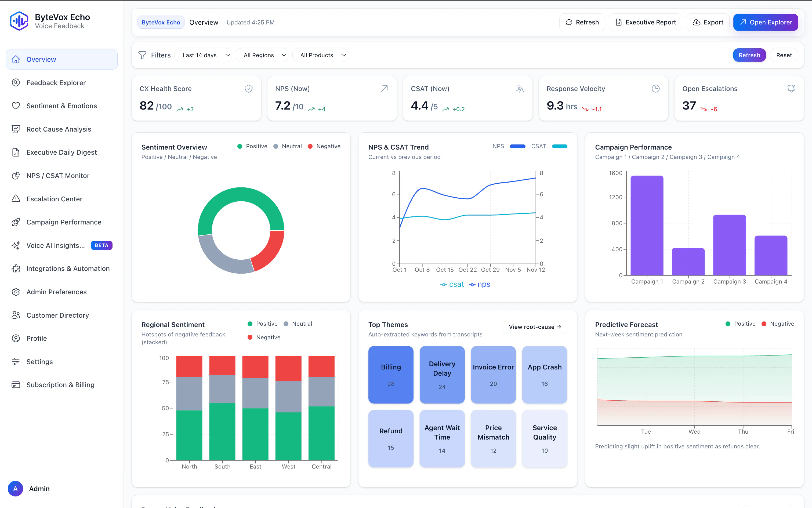Toggle Positive series in Sentiment Overview legend
The height and width of the screenshot is (508, 812).
click(x=252, y=146)
